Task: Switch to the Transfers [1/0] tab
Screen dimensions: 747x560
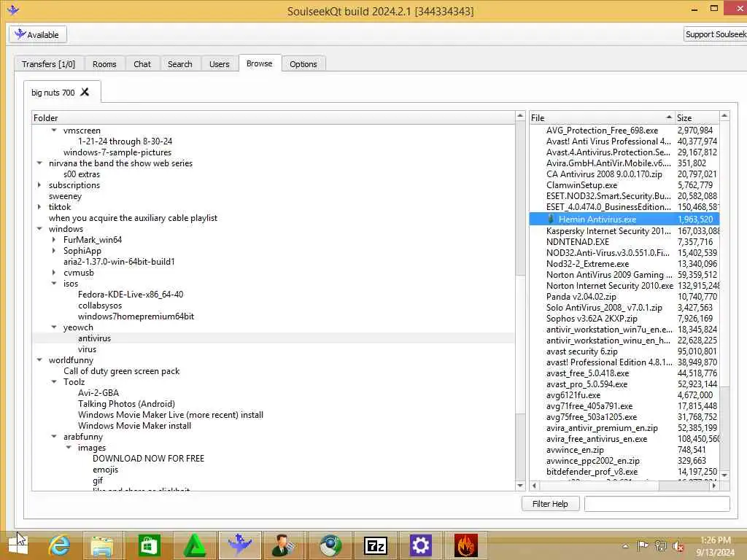Action: click(49, 64)
